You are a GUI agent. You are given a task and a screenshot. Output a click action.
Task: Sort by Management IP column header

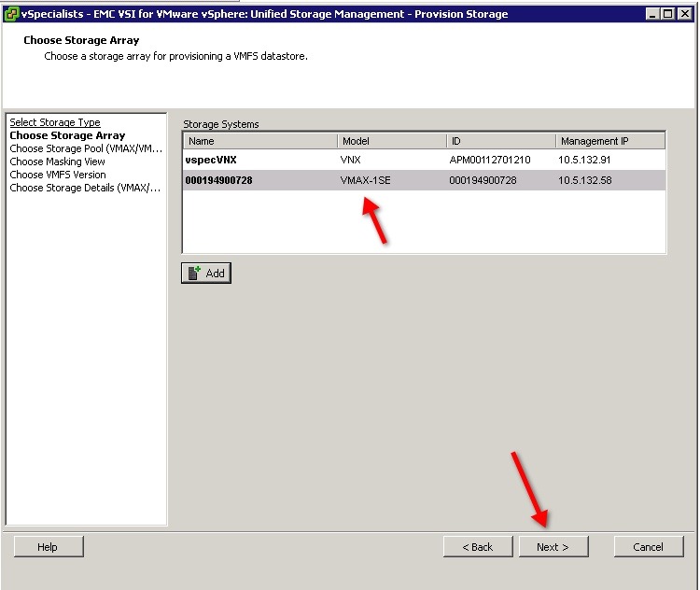coord(610,141)
